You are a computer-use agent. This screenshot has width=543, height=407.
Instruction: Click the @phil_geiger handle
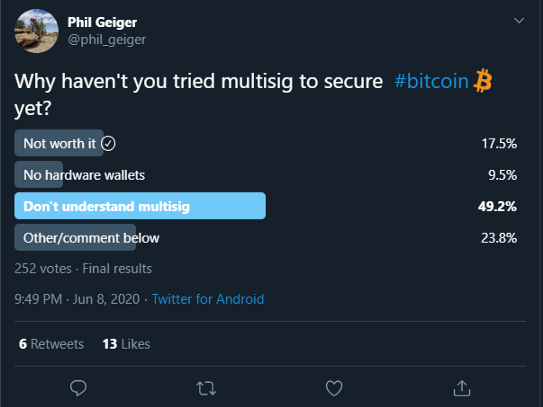pyautogui.click(x=107, y=40)
